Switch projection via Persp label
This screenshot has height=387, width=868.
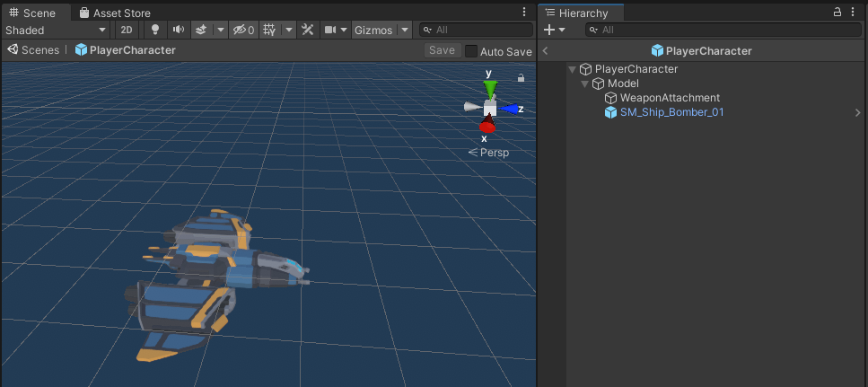click(x=488, y=153)
